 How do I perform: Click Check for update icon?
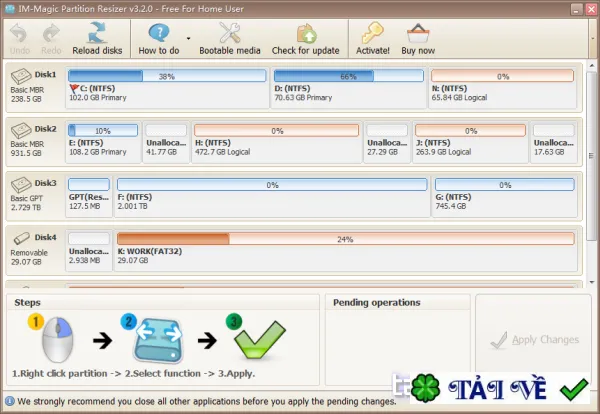coord(306,34)
